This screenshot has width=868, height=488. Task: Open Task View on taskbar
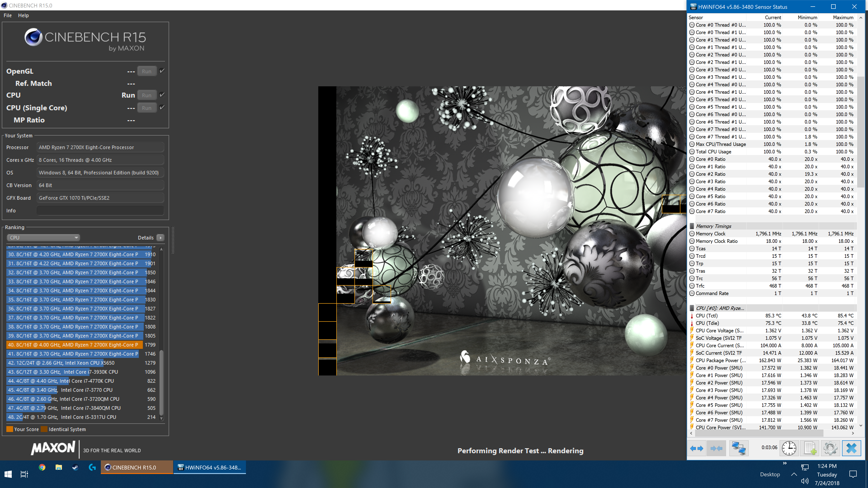(x=24, y=474)
